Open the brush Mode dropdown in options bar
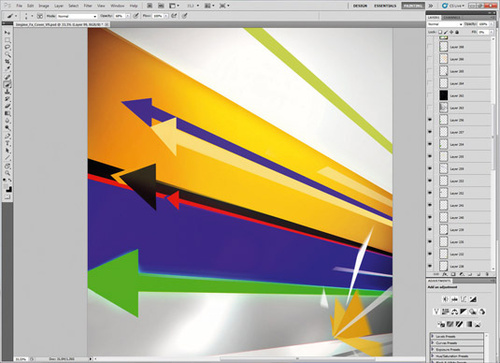500x363 pixels. tap(77, 16)
